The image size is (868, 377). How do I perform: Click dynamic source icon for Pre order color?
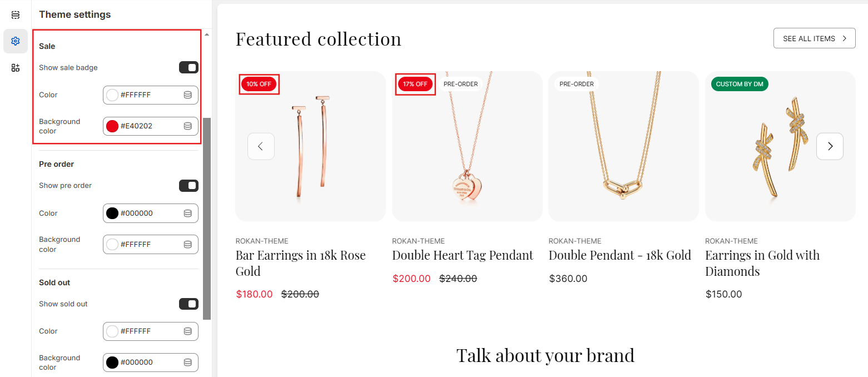point(188,214)
